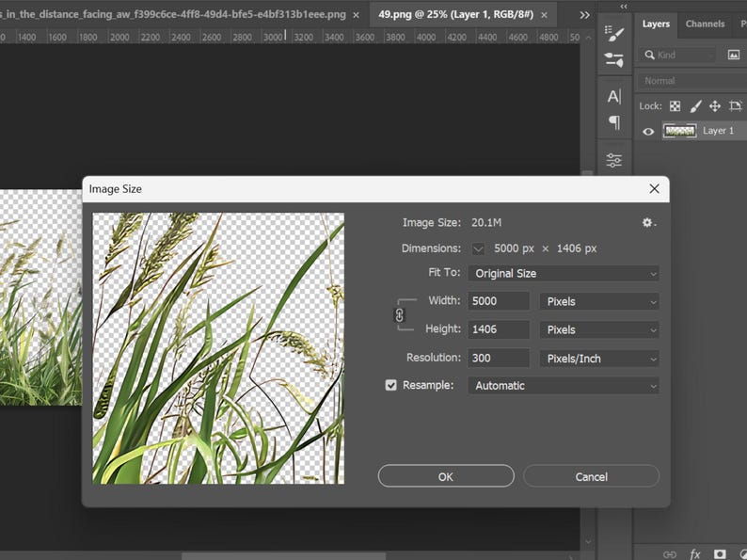Viewport: 747px width, 560px height.
Task: Click the layer search magnifier icon
Action: pos(649,55)
